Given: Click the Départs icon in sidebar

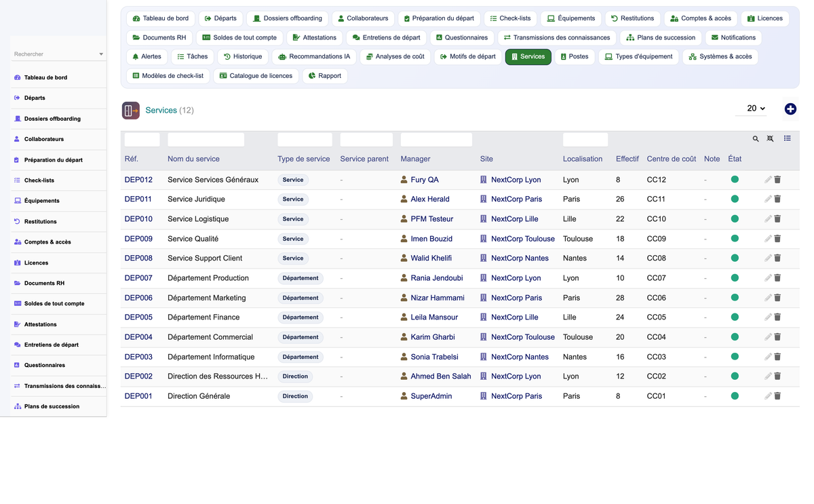Looking at the screenshot, I should pos(17,98).
